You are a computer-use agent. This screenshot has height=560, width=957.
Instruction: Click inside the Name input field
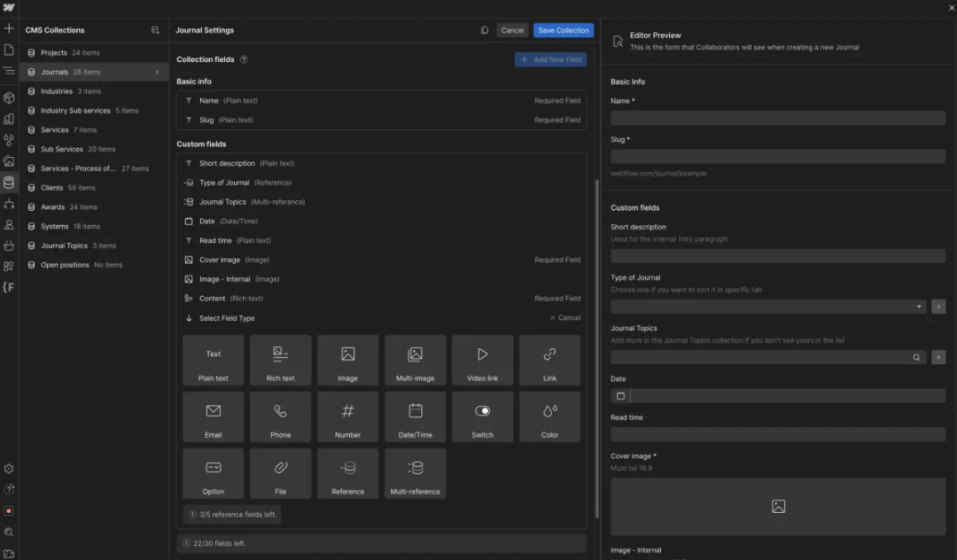point(777,117)
